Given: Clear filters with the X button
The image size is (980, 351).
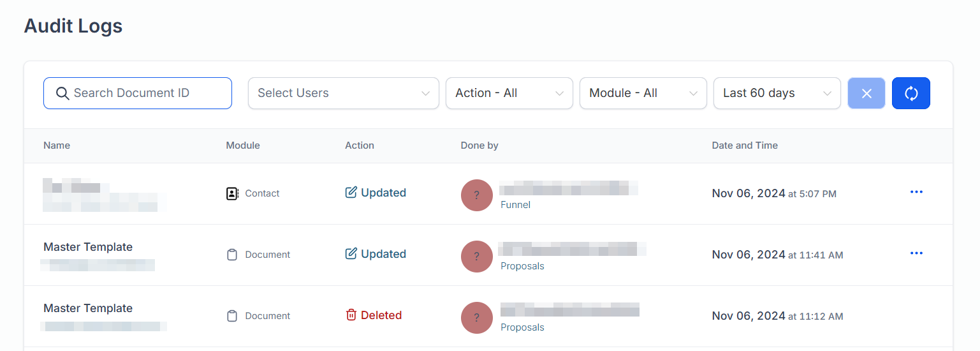Looking at the screenshot, I should click(x=866, y=93).
